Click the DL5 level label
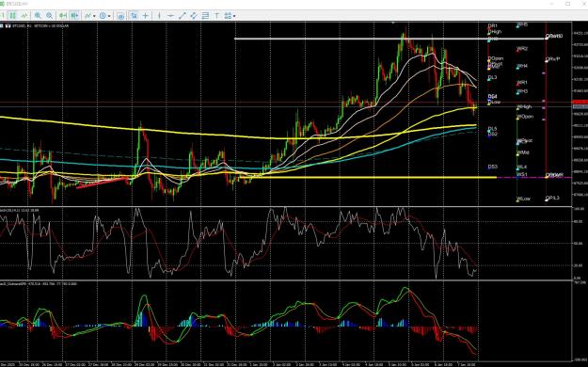This screenshot has width=588, height=367. click(492, 129)
